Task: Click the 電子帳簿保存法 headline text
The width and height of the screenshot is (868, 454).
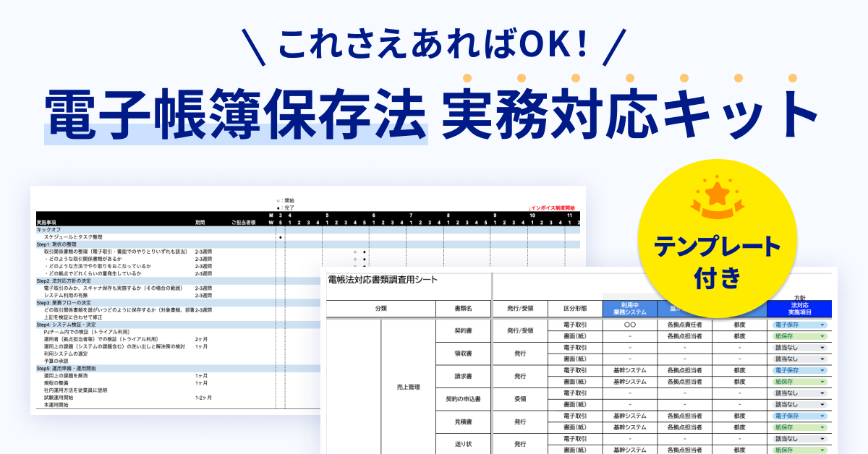Action: [x=235, y=113]
